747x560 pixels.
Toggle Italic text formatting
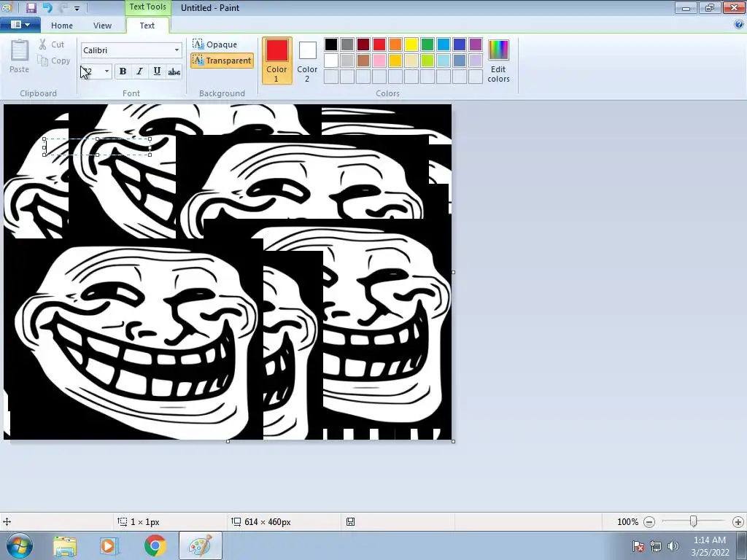click(x=139, y=71)
